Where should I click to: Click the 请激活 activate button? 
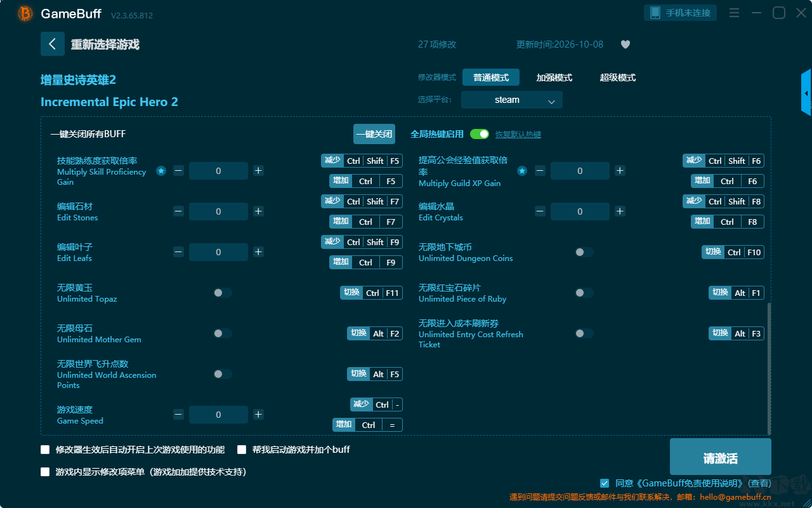[721, 457]
